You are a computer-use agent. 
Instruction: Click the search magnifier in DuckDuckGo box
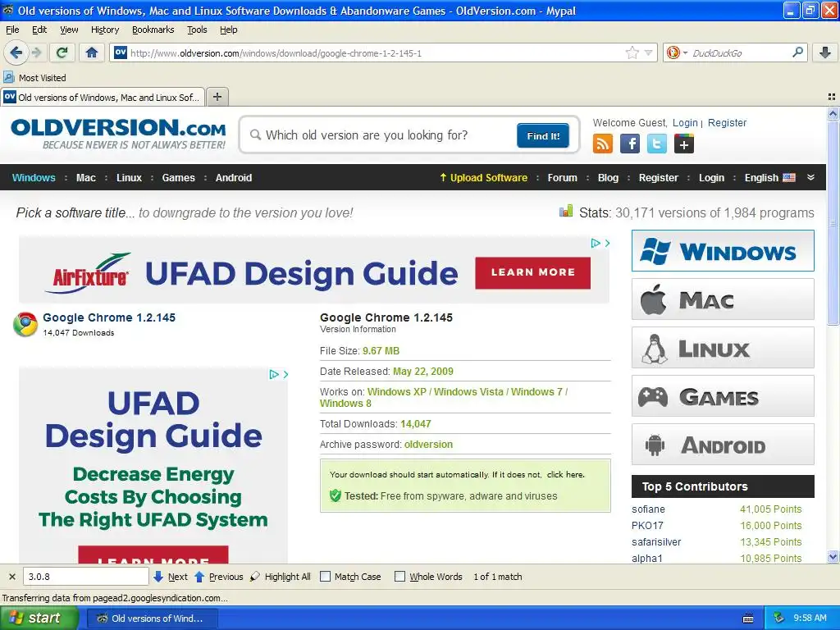point(797,52)
